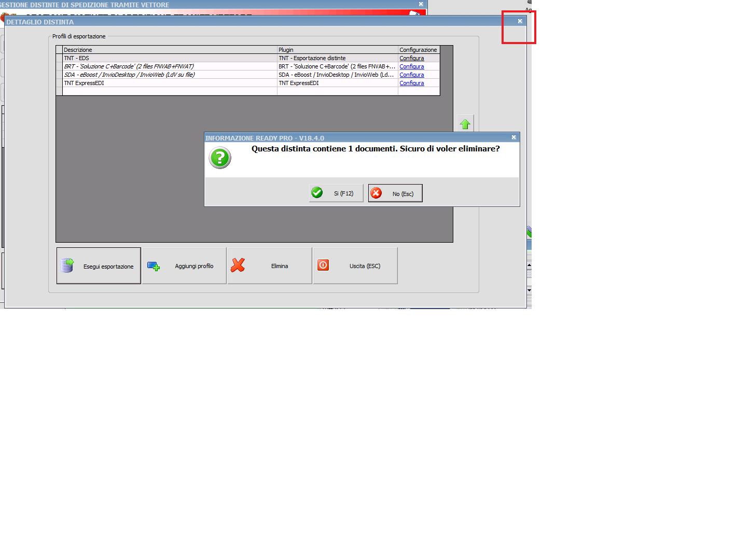The width and height of the screenshot is (750, 560).
Task: Click the TNT ExpressEDI plugin cell
Action: pos(338,83)
